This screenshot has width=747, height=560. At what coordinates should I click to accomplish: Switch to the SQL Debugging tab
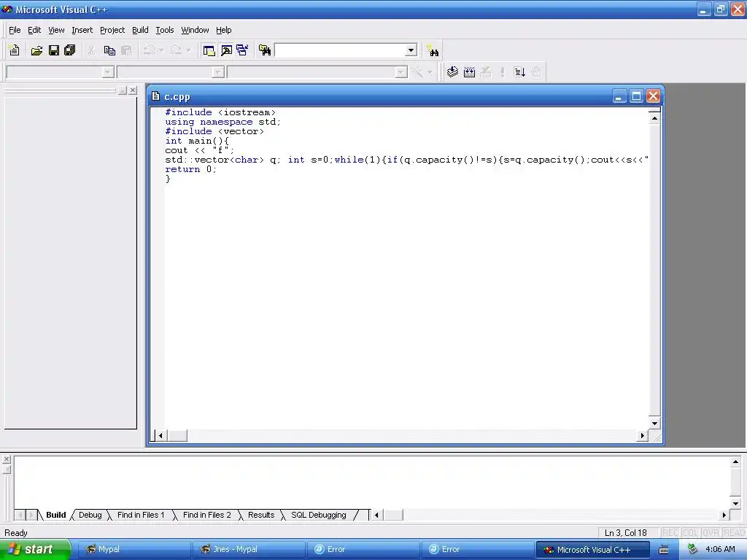(x=318, y=515)
